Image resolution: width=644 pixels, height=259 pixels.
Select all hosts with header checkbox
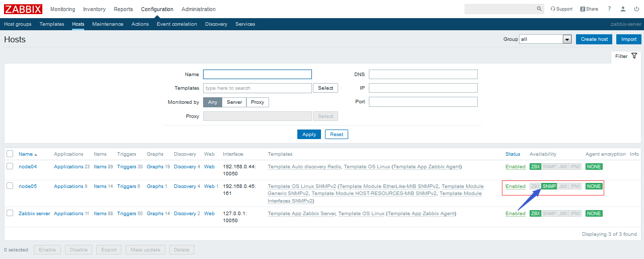10,154
